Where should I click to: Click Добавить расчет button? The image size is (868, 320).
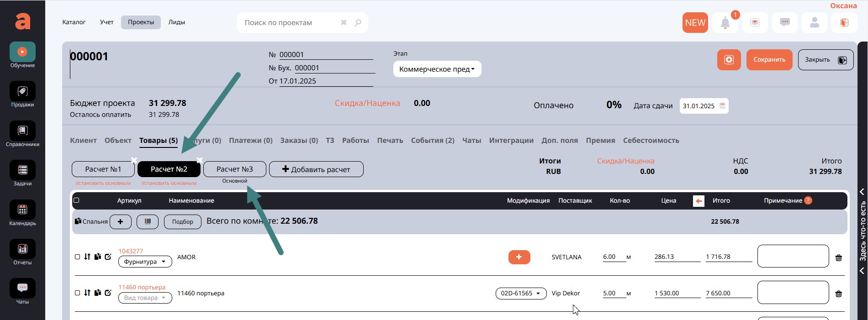(x=316, y=169)
